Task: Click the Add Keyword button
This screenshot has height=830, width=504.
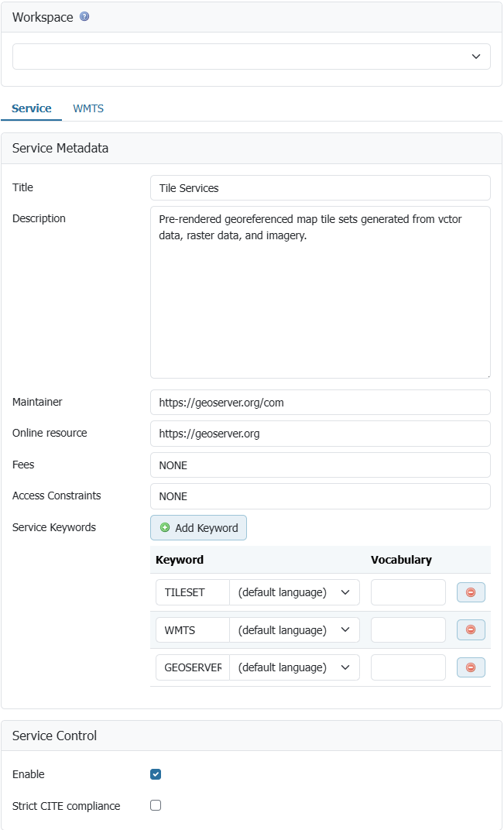Action: pyautogui.click(x=198, y=528)
